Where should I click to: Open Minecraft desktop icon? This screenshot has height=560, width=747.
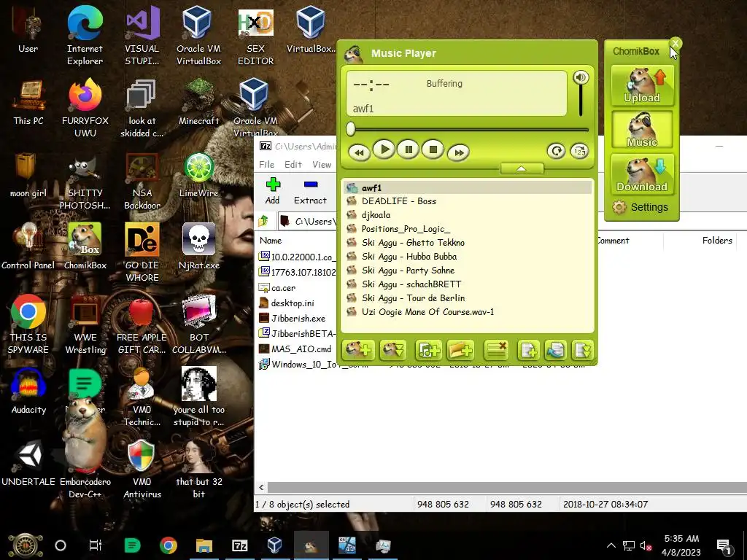pyautogui.click(x=198, y=102)
